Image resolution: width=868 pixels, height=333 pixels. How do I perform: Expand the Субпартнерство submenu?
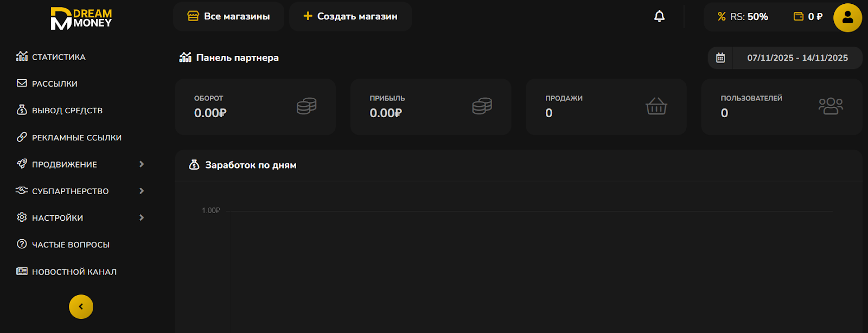142,191
